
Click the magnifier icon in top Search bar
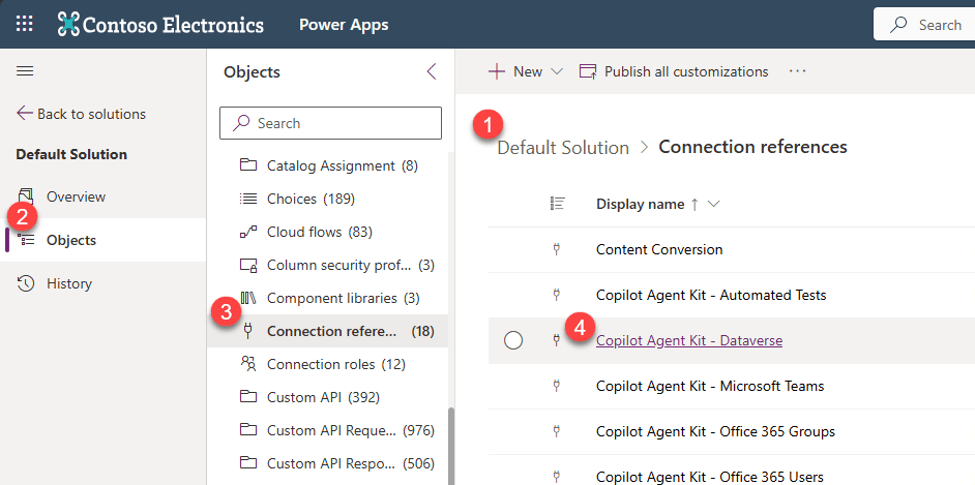click(899, 25)
